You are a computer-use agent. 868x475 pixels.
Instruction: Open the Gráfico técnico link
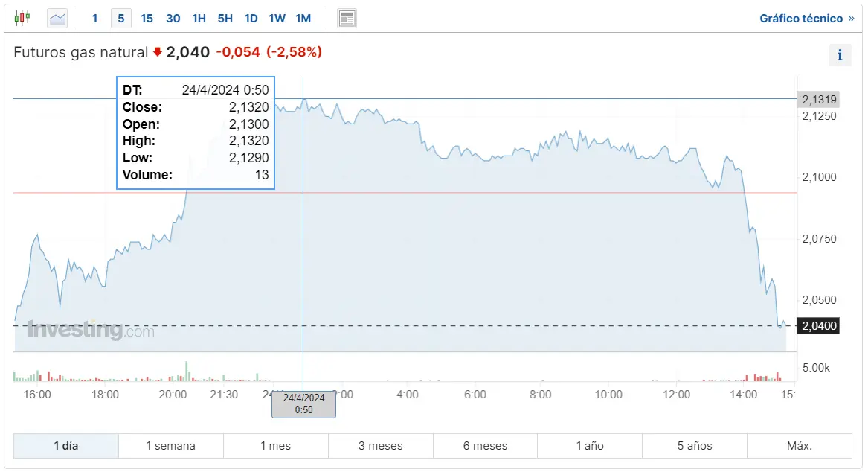[806, 18]
